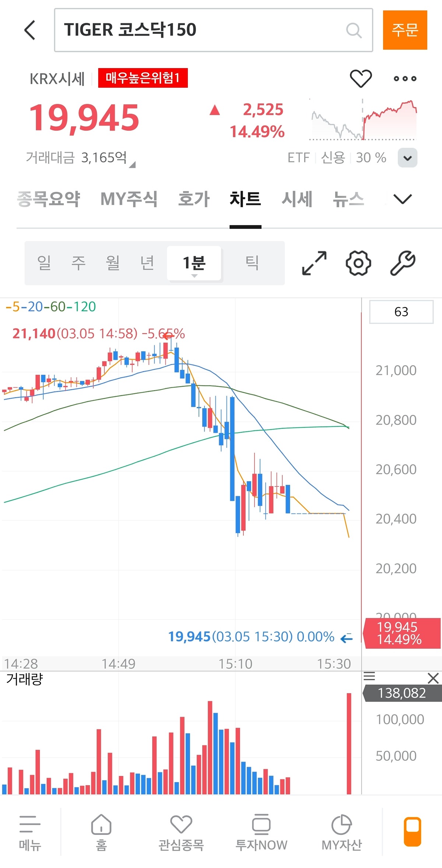Image resolution: width=442 pixels, height=868 pixels.
Task: Expand more tabs chevron after 뉴스
Action: [402, 199]
